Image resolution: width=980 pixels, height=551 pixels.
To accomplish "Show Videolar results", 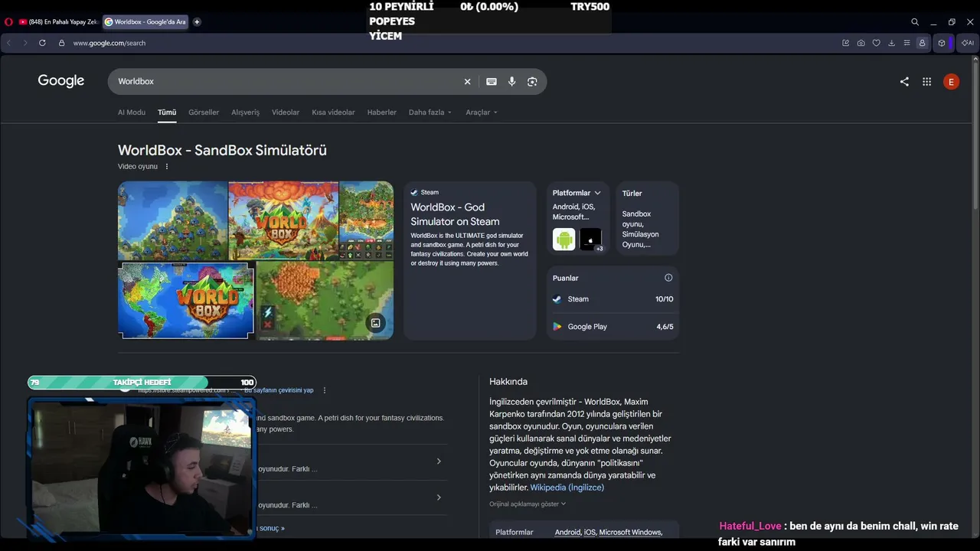I will pyautogui.click(x=286, y=112).
